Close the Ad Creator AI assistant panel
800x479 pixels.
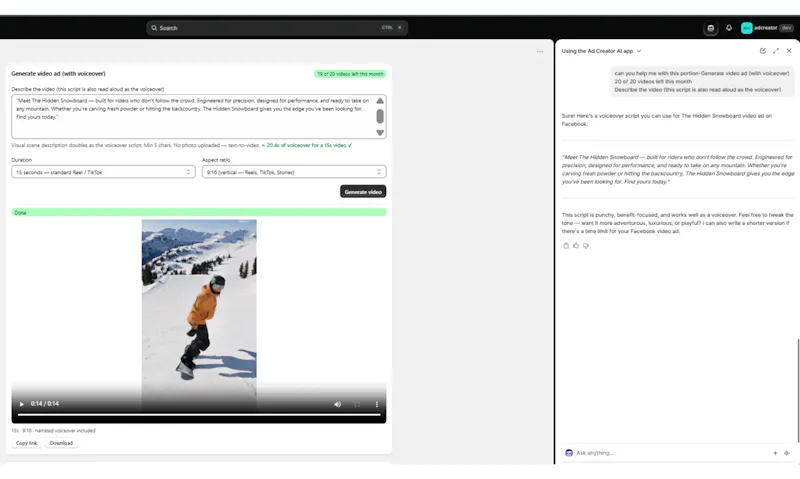[789, 51]
